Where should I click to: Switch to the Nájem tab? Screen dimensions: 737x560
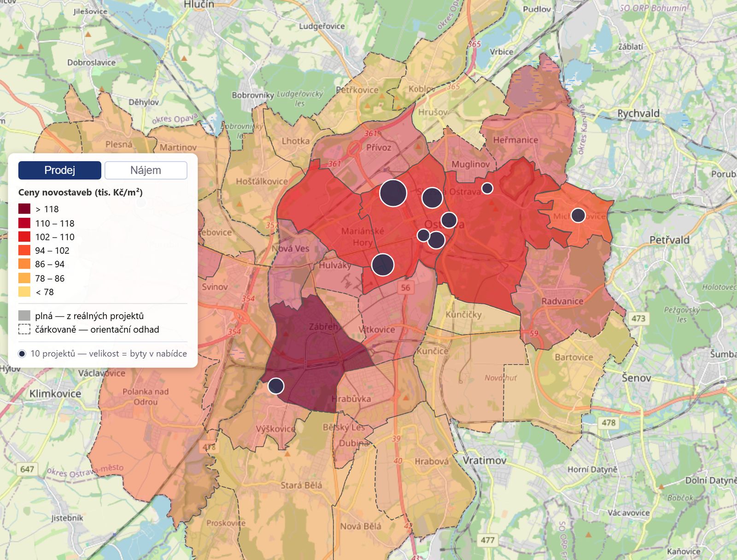click(x=146, y=170)
